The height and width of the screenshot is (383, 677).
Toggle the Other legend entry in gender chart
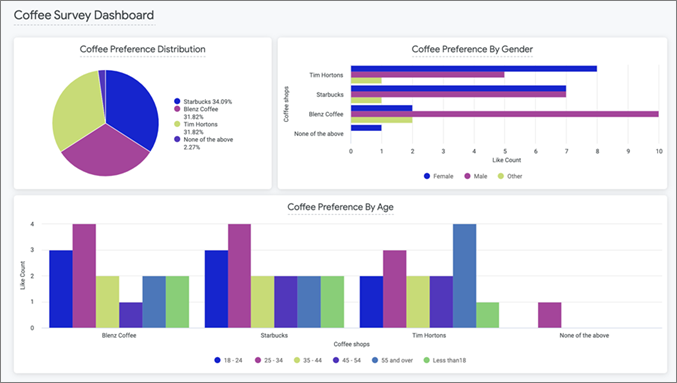[510, 176]
